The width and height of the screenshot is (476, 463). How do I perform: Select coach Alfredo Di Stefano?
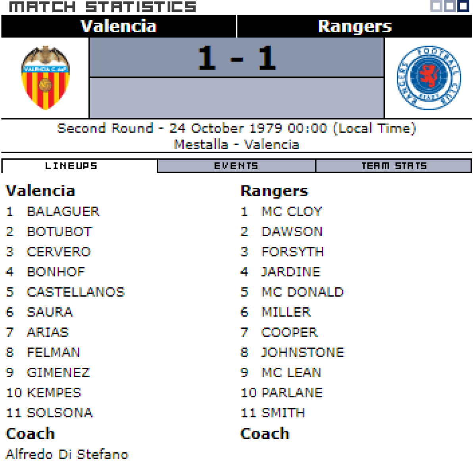pyautogui.click(x=67, y=454)
